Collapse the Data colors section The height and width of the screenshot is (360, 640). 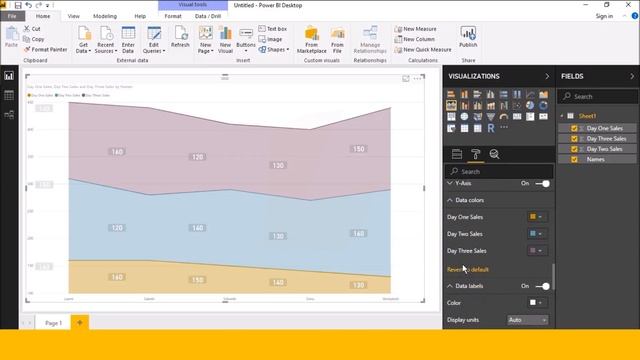450,200
